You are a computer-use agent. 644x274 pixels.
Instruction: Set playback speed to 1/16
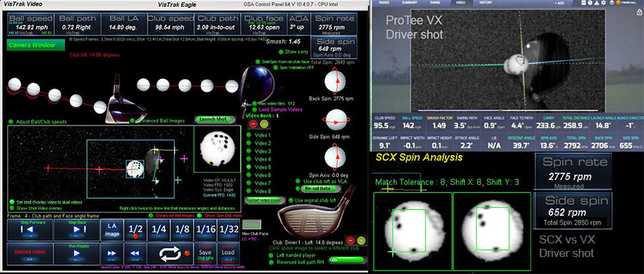pyautogui.click(x=205, y=230)
